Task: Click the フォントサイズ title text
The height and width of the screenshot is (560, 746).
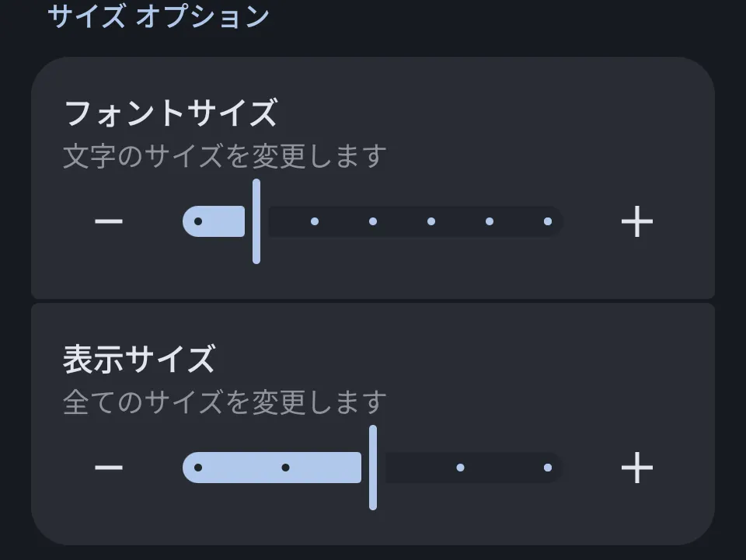Action: click(x=170, y=113)
